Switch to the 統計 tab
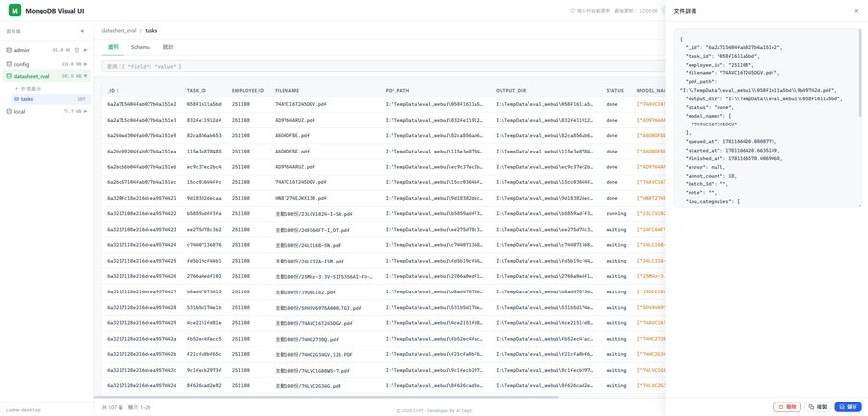Image resolution: width=868 pixels, height=416 pixels. click(168, 47)
